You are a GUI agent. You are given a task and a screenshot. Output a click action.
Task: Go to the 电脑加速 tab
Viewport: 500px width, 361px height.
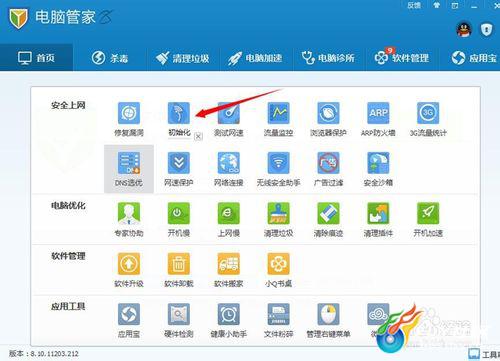point(256,58)
